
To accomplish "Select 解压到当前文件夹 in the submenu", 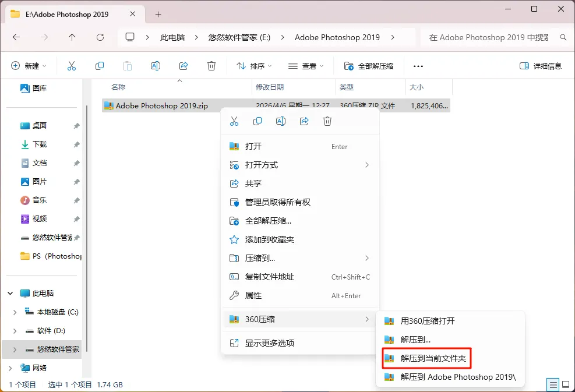I will pyautogui.click(x=426, y=358).
